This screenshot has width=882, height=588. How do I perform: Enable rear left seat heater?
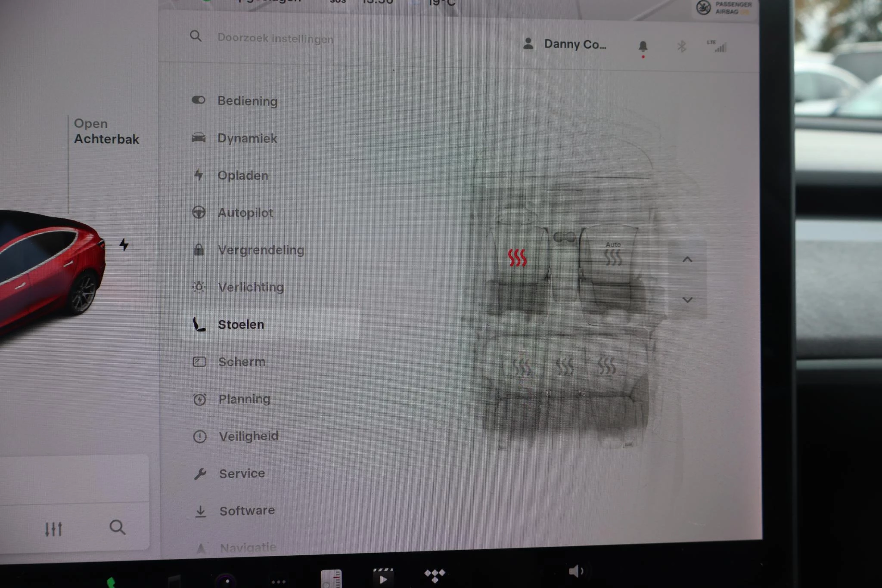[522, 368]
